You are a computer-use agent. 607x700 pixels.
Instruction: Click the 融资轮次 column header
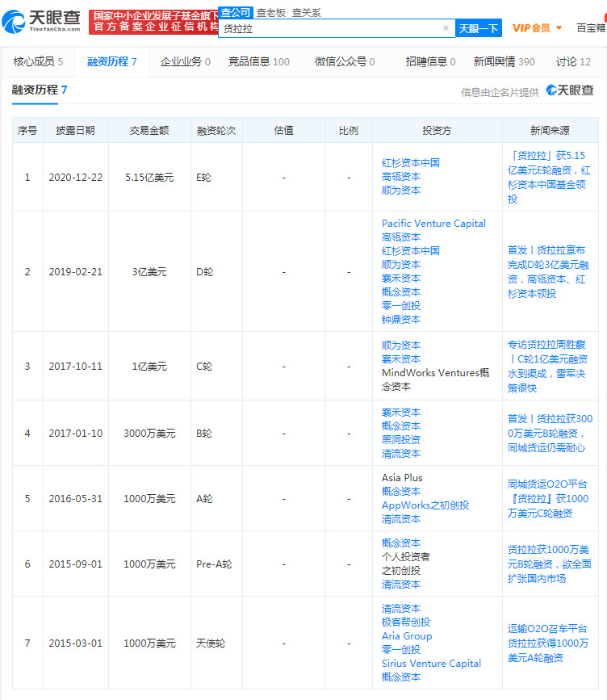[x=216, y=130]
